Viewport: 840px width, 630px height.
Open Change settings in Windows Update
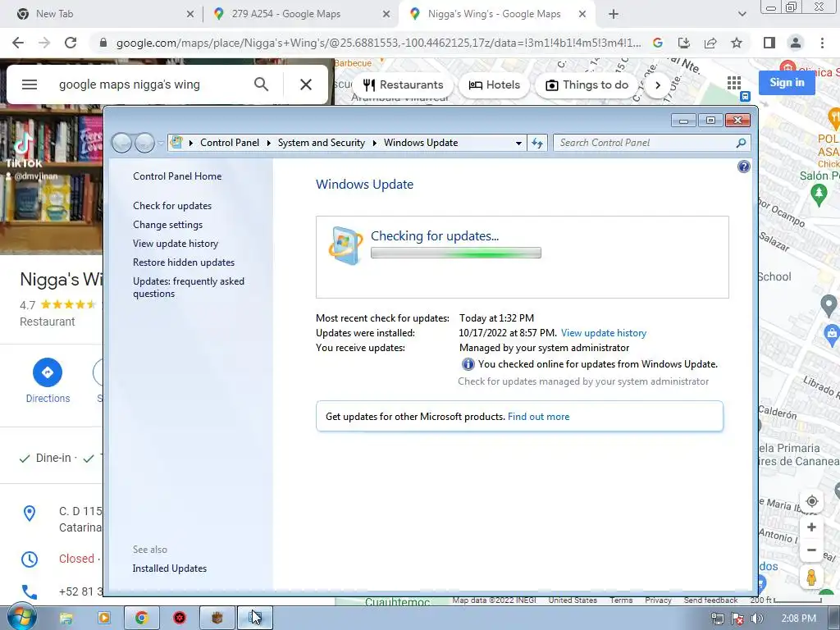point(167,225)
